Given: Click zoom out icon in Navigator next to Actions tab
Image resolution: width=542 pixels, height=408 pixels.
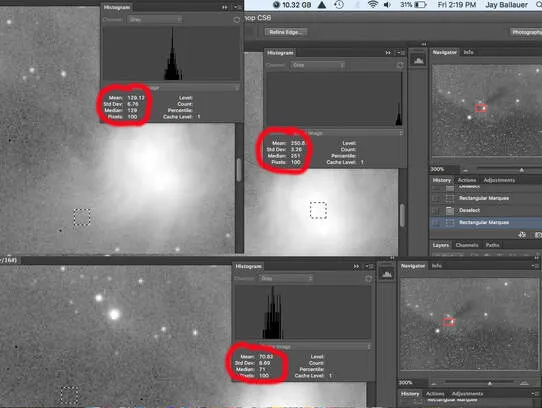Looking at the screenshot, I should tap(466, 170).
